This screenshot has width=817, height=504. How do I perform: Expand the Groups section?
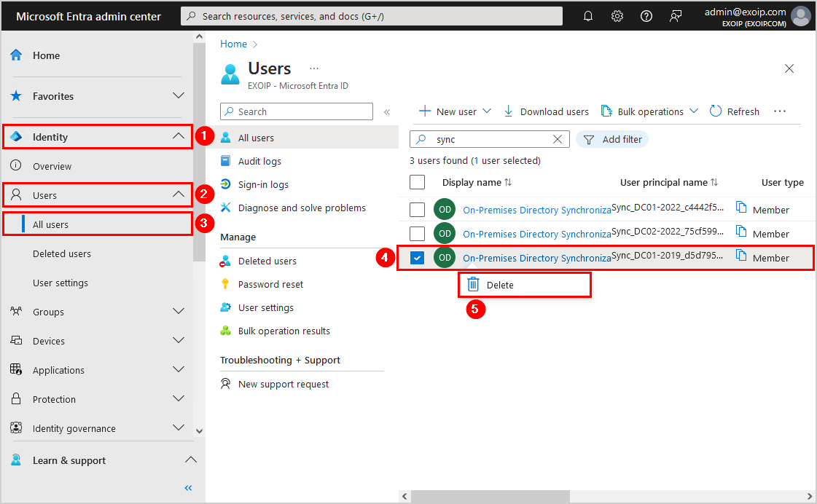179,311
